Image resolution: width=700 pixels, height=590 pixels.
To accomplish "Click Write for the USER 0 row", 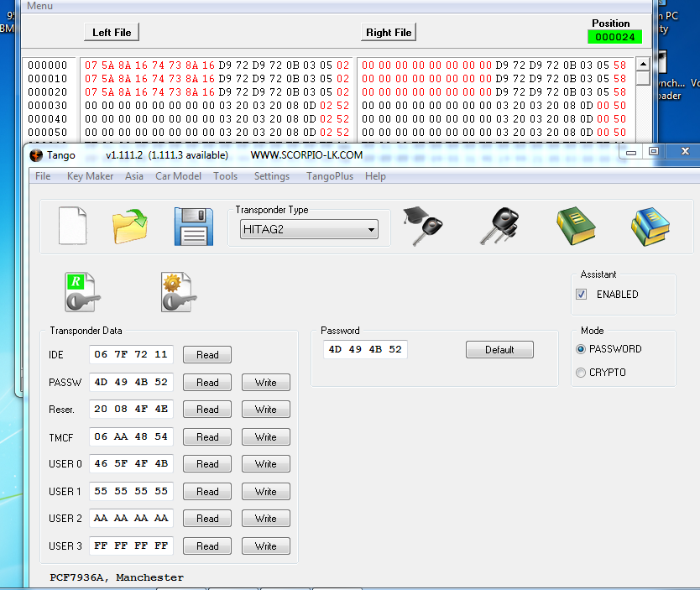I will [x=265, y=464].
